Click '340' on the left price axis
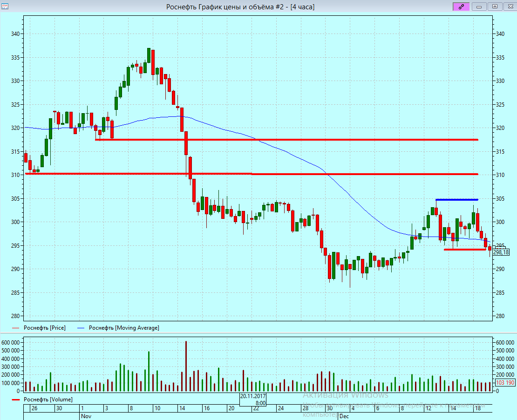The width and height of the screenshot is (517, 420). (15, 34)
